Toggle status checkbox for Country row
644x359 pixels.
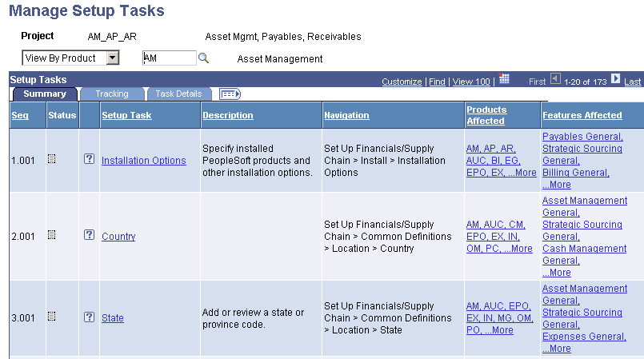52,236
